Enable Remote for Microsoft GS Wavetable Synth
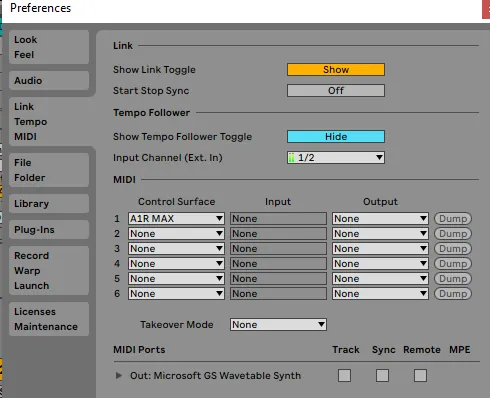Image resolution: width=490 pixels, height=398 pixels. point(420,375)
